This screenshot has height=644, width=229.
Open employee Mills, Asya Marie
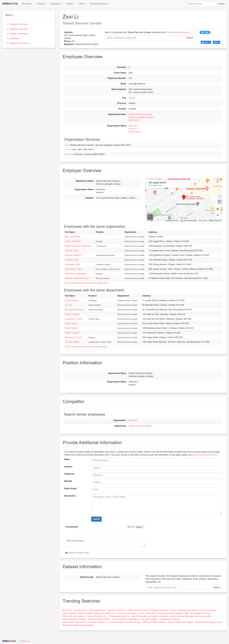click(x=73, y=237)
